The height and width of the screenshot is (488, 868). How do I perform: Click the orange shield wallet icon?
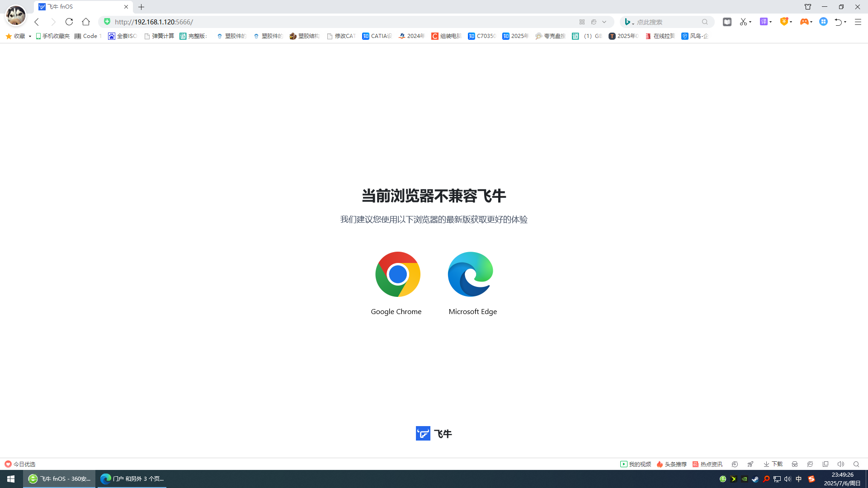(x=784, y=21)
